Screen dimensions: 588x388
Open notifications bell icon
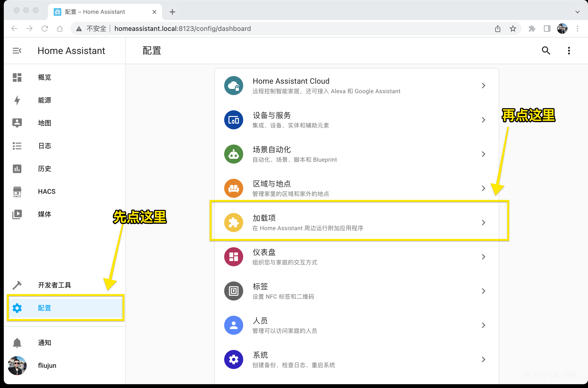pyautogui.click(x=17, y=343)
